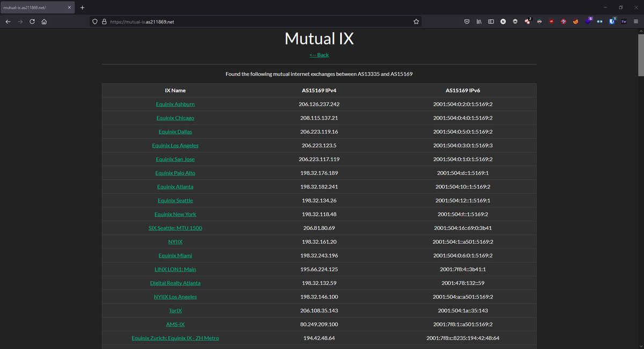This screenshot has height=349, width=644.
Task: Click the 'Mutual IX' page heading
Action: click(319, 38)
